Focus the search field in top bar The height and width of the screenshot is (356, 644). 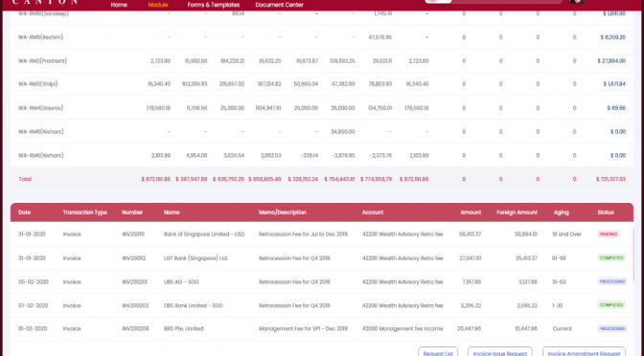pyautogui.click(x=493, y=1)
